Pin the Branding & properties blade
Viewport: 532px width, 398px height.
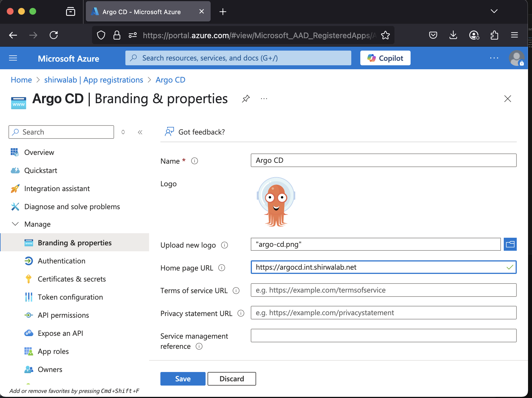point(246,99)
